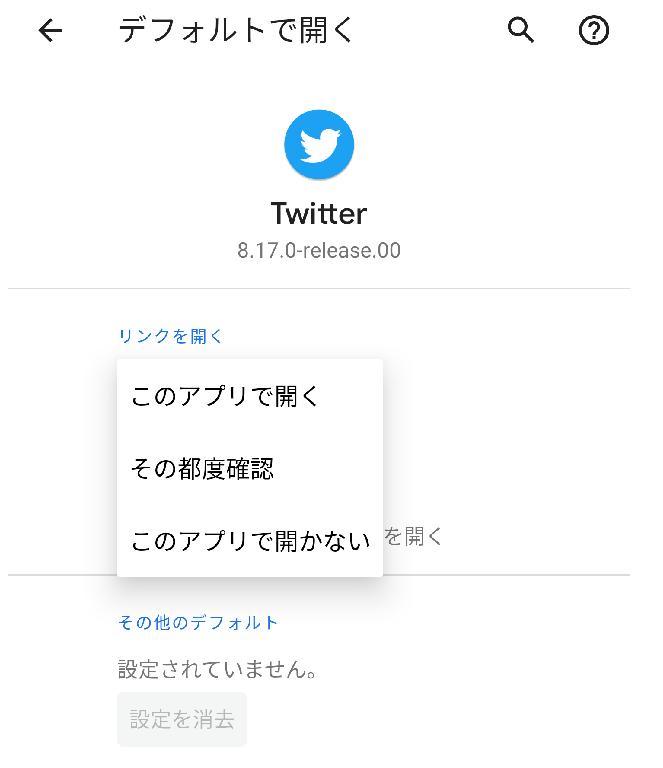Screen dimensions: 663x768
Task: Open help via the question mark icon
Action: click(x=593, y=31)
